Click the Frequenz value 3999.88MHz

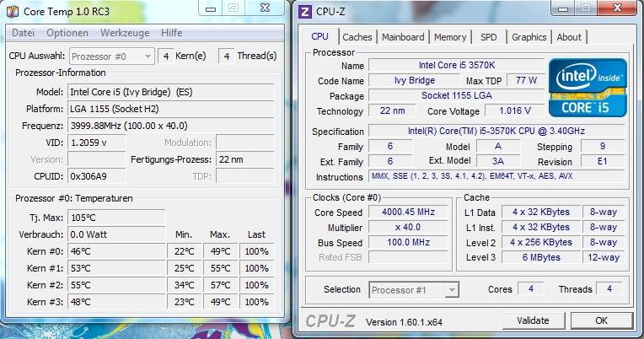tap(171, 126)
